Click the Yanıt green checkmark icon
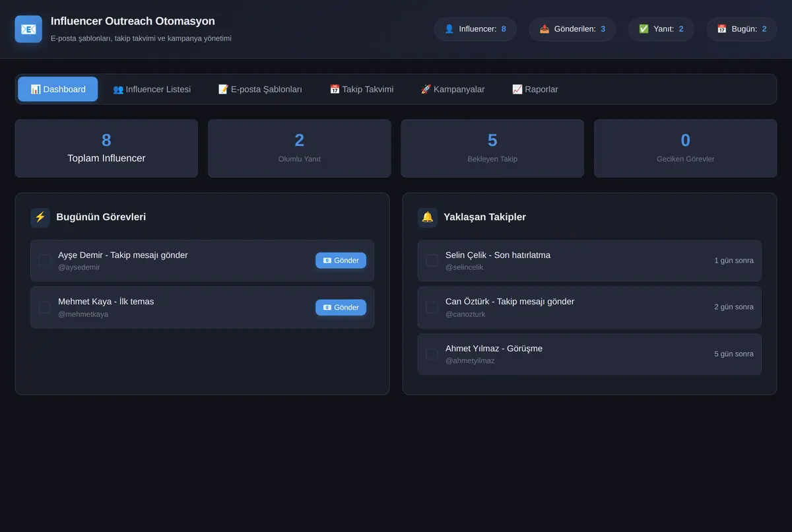The height and width of the screenshot is (532, 792). click(x=643, y=29)
